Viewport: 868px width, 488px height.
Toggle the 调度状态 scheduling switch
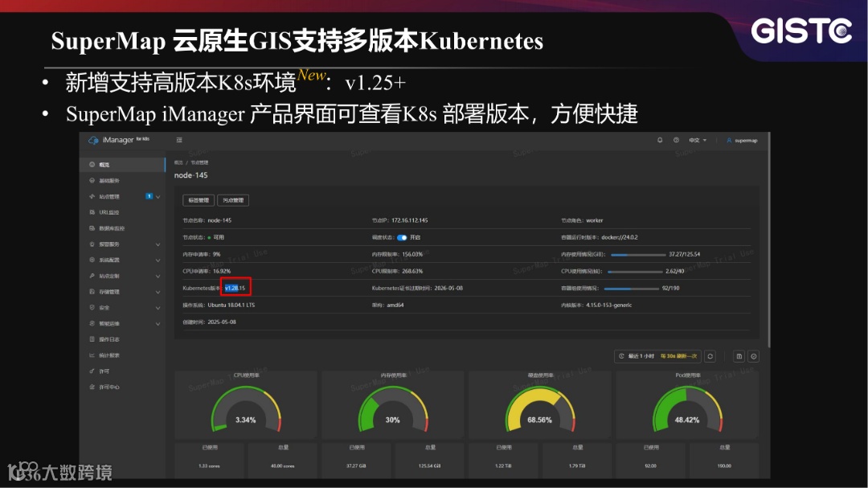click(402, 238)
